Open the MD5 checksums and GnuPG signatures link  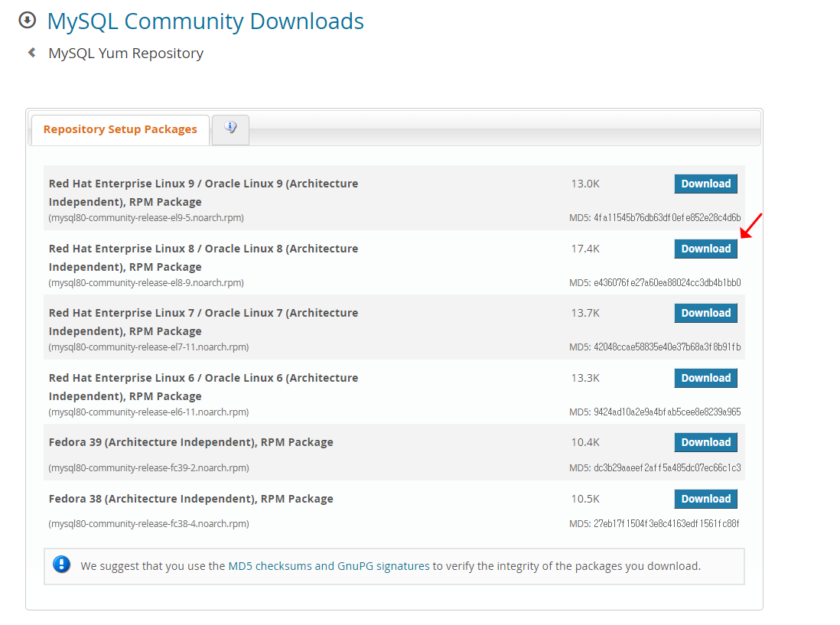coord(329,566)
